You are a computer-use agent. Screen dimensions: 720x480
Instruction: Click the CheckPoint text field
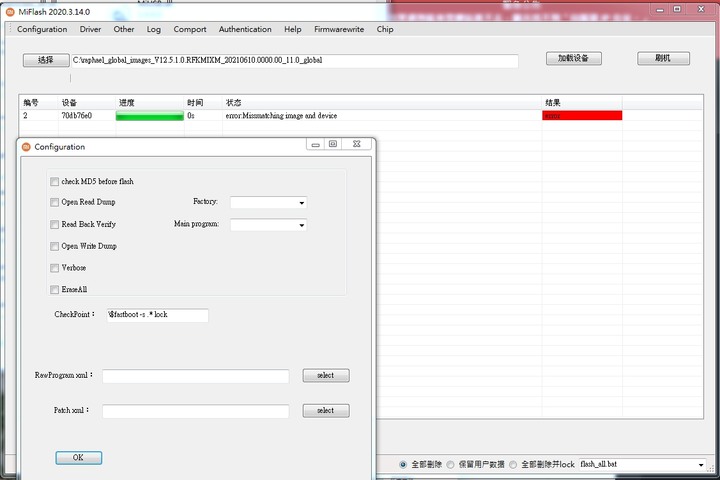pos(158,315)
